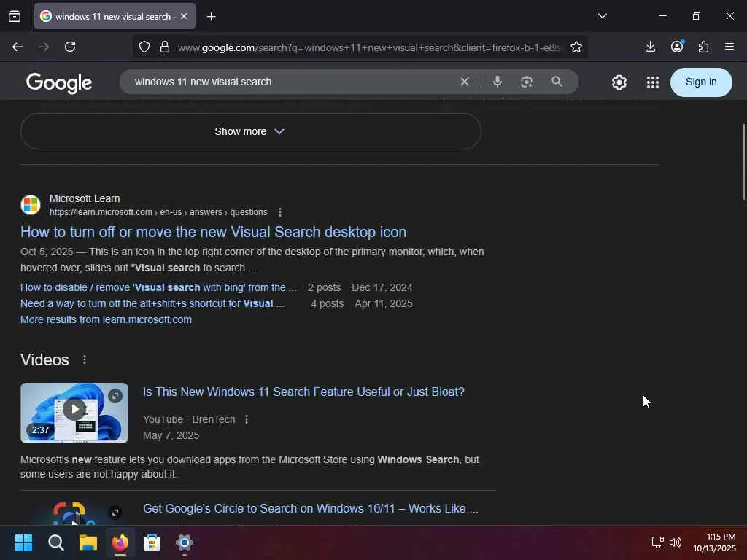Open the volume tray icon
Screen dimensions: 747x560
tap(675, 542)
